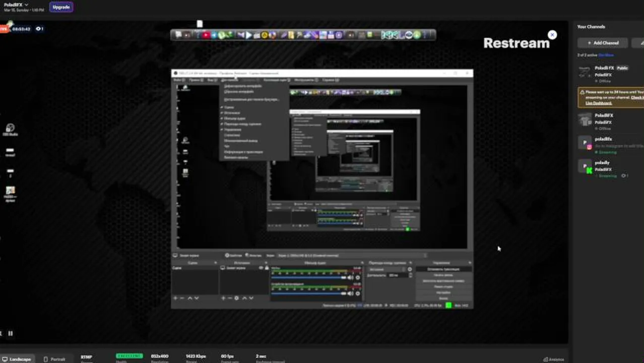The height and width of the screenshot is (363, 644).
Task: Switch to Portrait layout
Action: point(54,359)
